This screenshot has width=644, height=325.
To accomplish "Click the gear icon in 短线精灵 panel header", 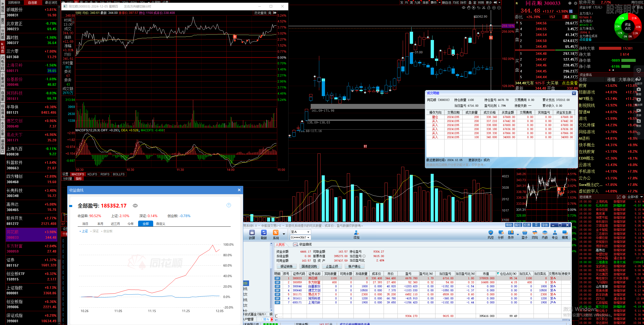I will point(624,197).
